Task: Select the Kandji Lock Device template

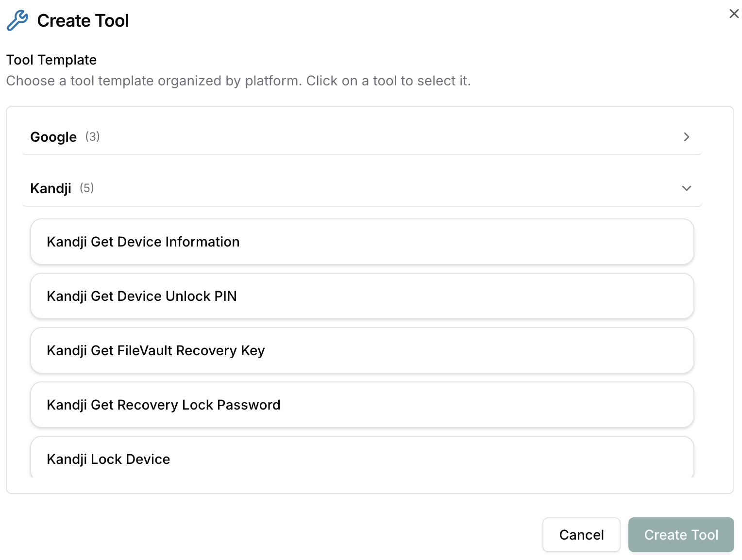Action: pos(362,459)
